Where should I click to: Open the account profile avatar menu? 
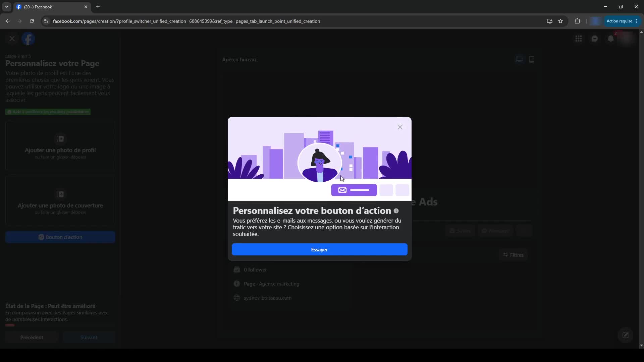click(x=627, y=39)
